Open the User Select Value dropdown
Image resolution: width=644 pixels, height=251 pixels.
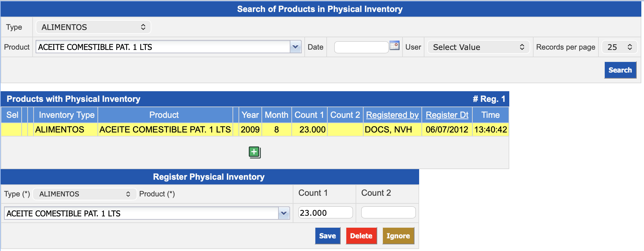[x=478, y=47]
